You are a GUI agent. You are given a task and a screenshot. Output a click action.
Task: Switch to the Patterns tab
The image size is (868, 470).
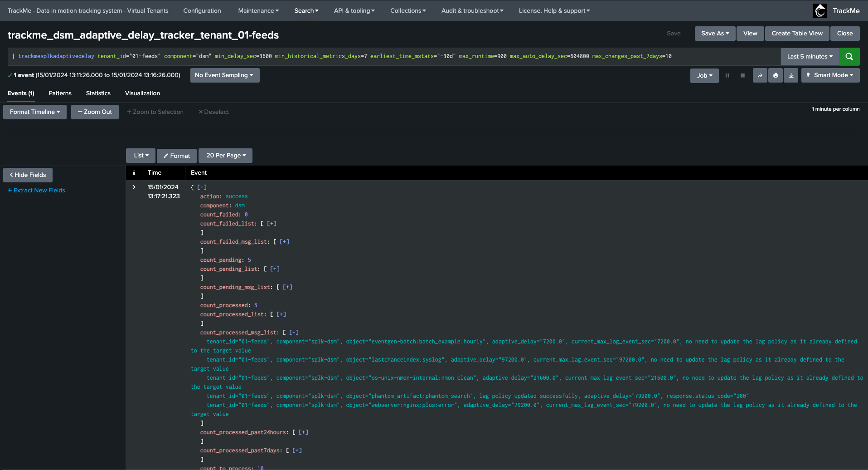tap(60, 93)
